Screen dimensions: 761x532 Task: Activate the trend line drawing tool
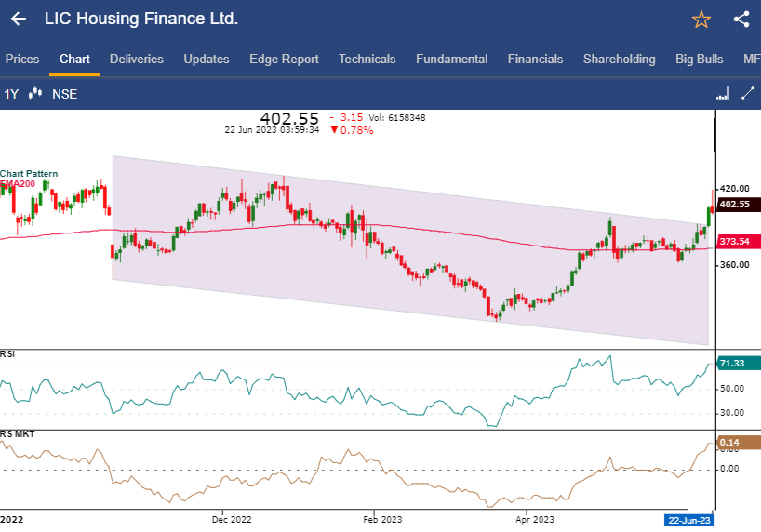(x=748, y=93)
